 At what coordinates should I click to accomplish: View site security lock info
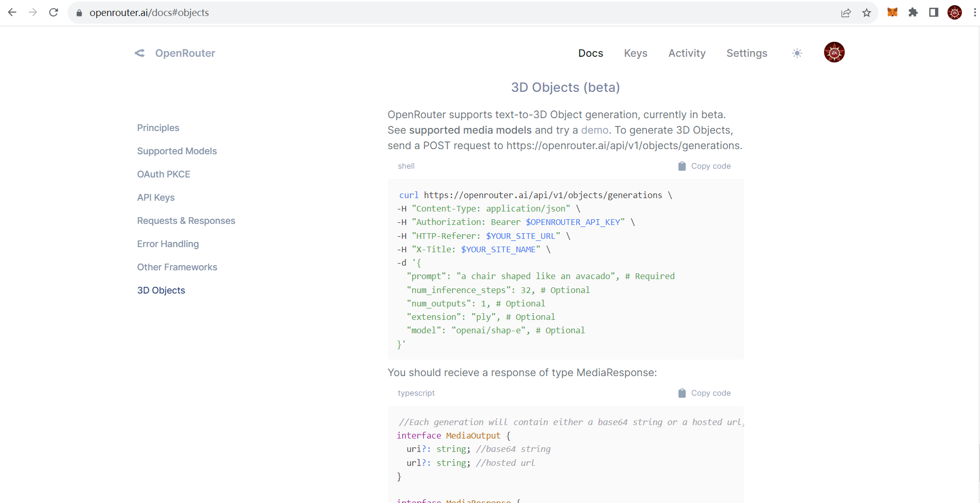(79, 13)
